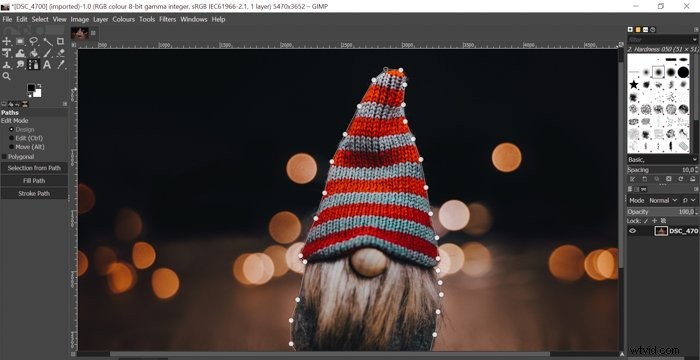The width and height of the screenshot is (700, 360).
Task: Select the Colour Picker tool
Action: point(61,65)
